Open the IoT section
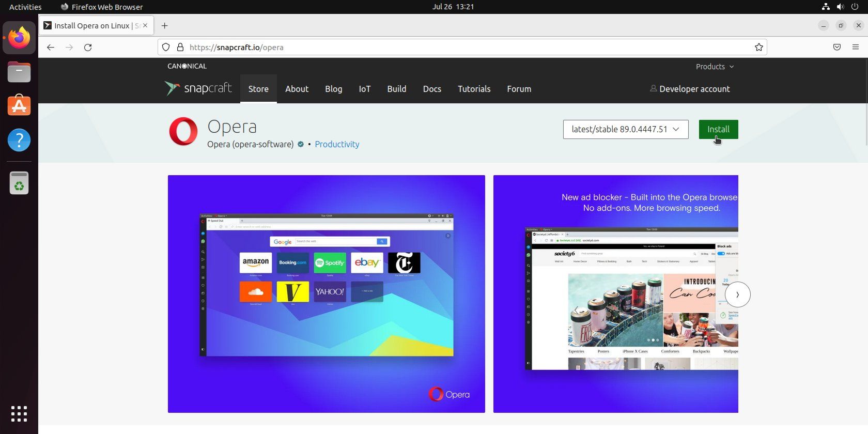This screenshot has width=868, height=434. click(365, 89)
